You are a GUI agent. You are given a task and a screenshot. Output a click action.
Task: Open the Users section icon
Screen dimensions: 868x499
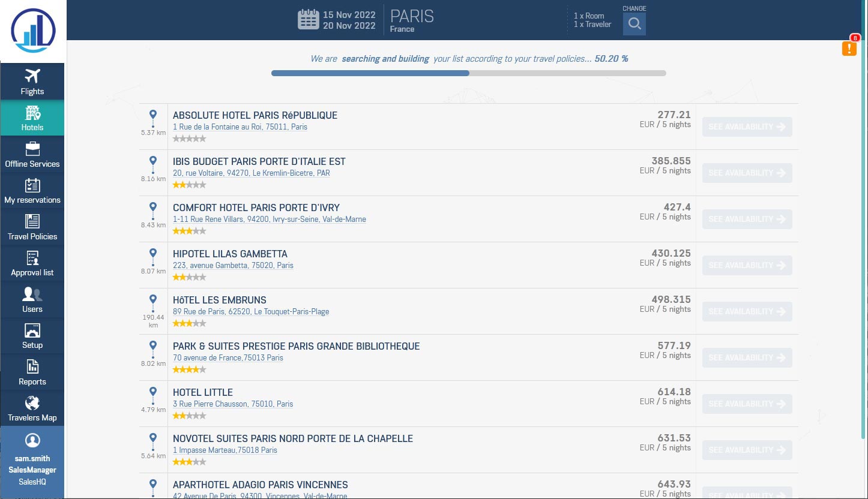(x=32, y=294)
